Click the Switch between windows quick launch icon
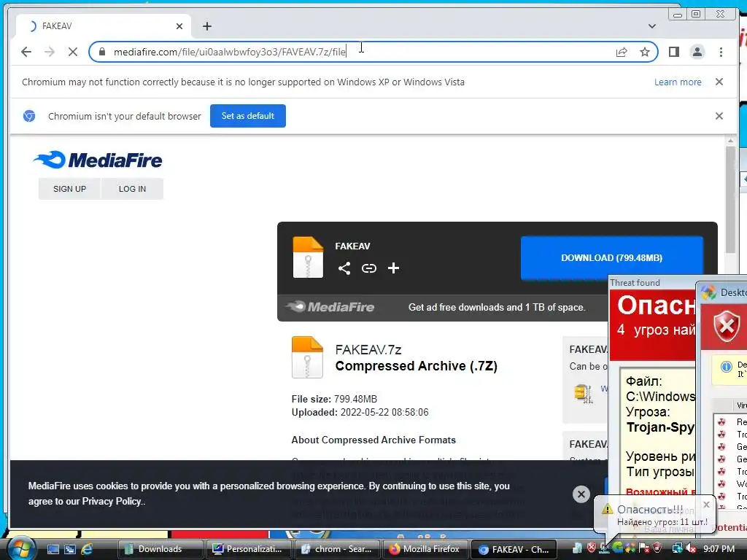 pyautogui.click(x=70, y=549)
